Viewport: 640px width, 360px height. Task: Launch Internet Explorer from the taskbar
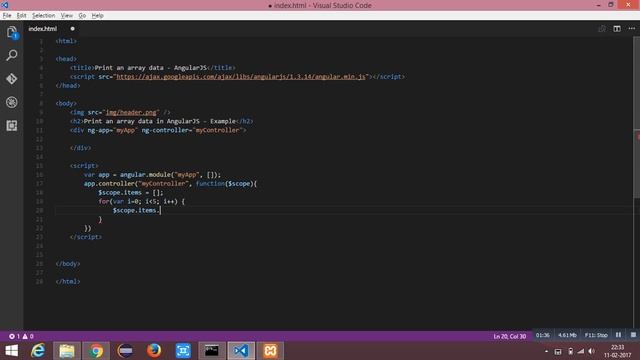click(x=38, y=351)
